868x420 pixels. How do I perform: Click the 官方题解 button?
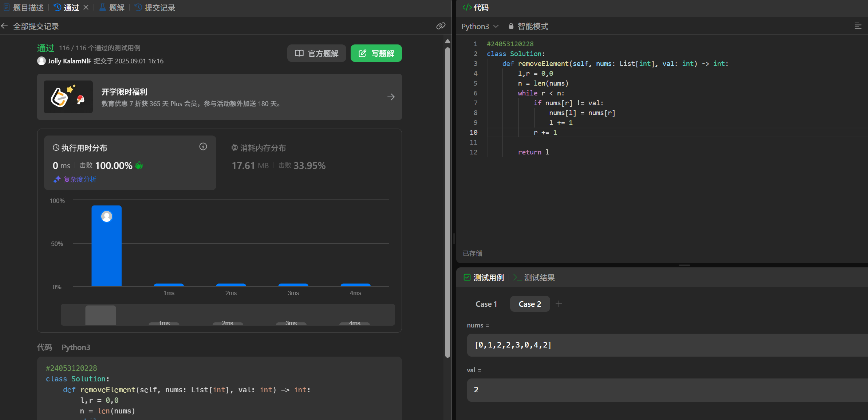[316, 54]
